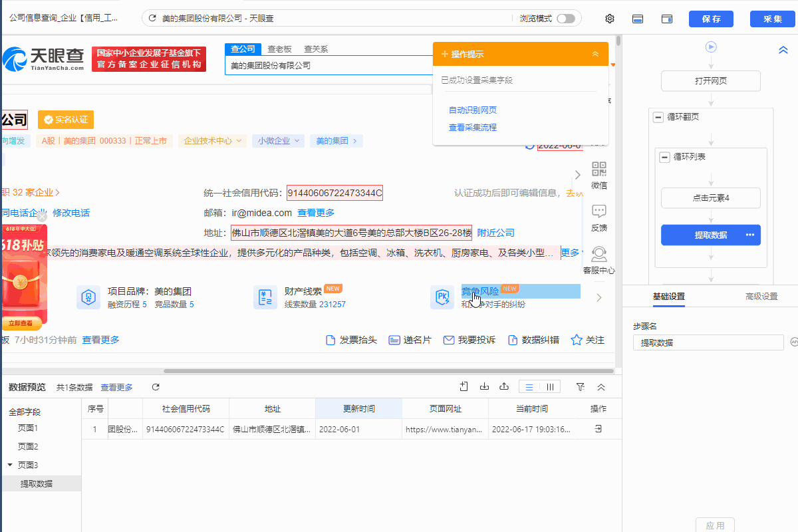
Task: Click the side-panel layout icon left of 保存
Action: 668,19
